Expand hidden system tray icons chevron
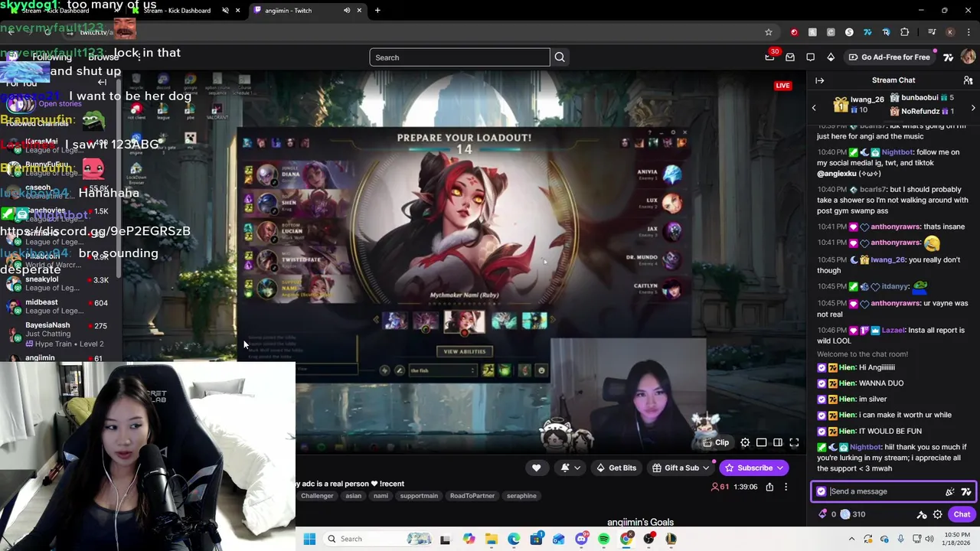Image resolution: width=980 pixels, height=551 pixels. click(851, 539)
